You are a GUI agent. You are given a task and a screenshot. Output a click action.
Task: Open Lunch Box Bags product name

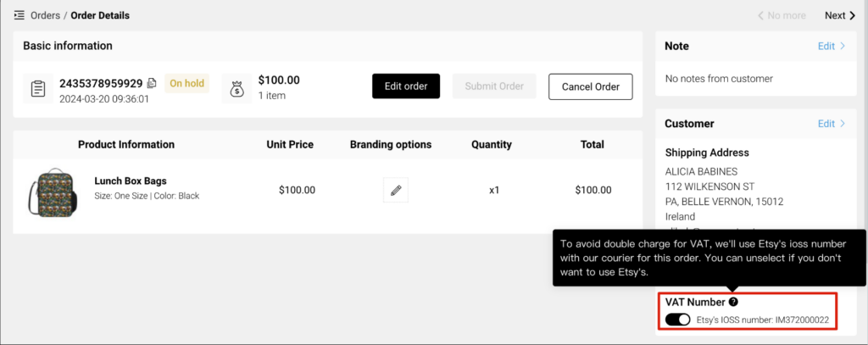click(x=131, y=181)
